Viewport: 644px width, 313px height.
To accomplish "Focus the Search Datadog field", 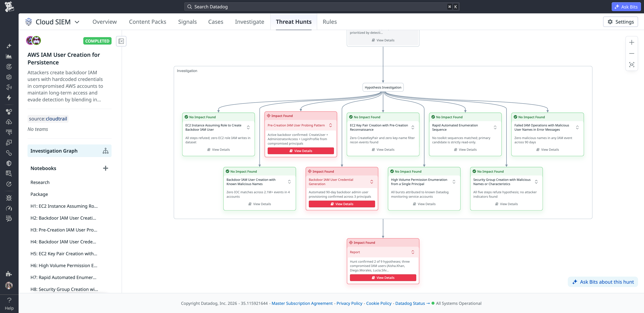I will 322,7.
